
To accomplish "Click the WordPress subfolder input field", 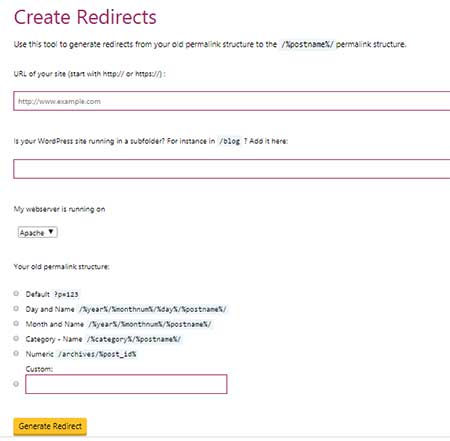I will pyautogui.click(x=232, y=169).
